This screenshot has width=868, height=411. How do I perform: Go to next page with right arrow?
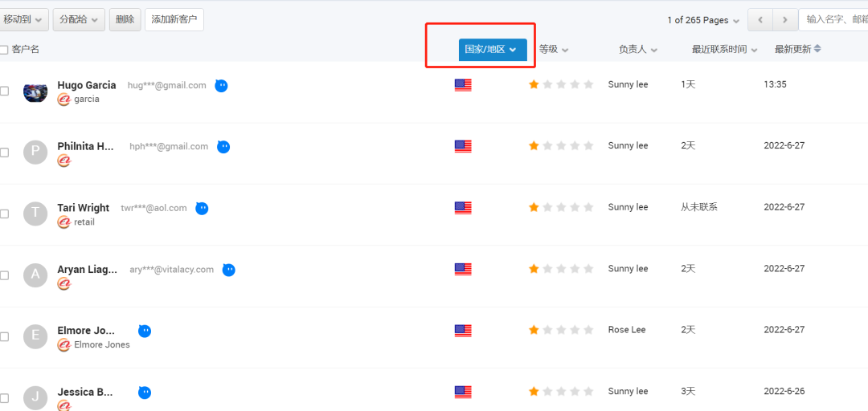pos(785,20)
